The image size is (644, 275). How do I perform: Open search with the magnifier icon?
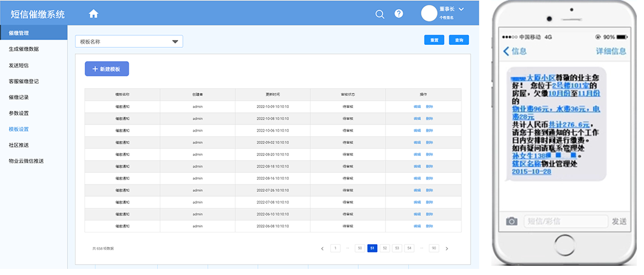(x=379, y=14)
